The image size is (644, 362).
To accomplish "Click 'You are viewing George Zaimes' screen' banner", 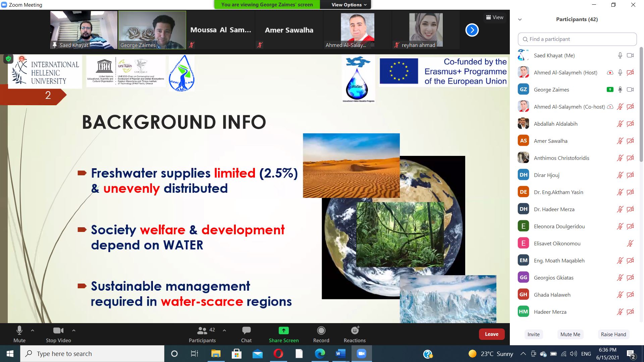I will (x=267, y=5).
